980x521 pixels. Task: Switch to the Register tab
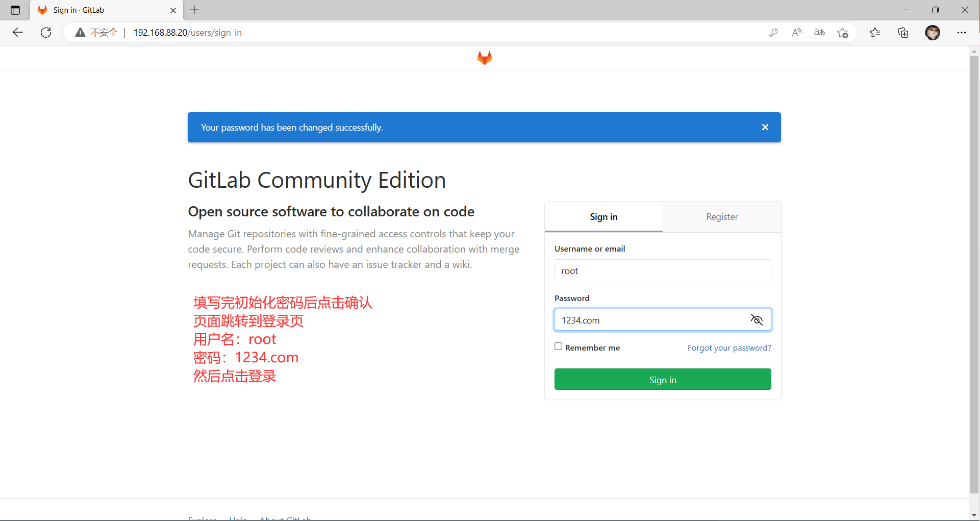click(x=721, y=216)
